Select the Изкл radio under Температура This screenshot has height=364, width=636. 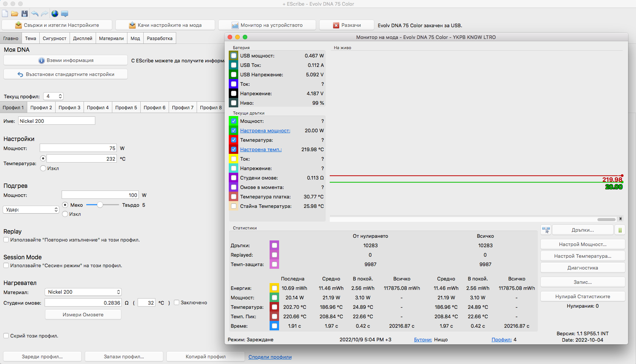[x=43, y=168]
